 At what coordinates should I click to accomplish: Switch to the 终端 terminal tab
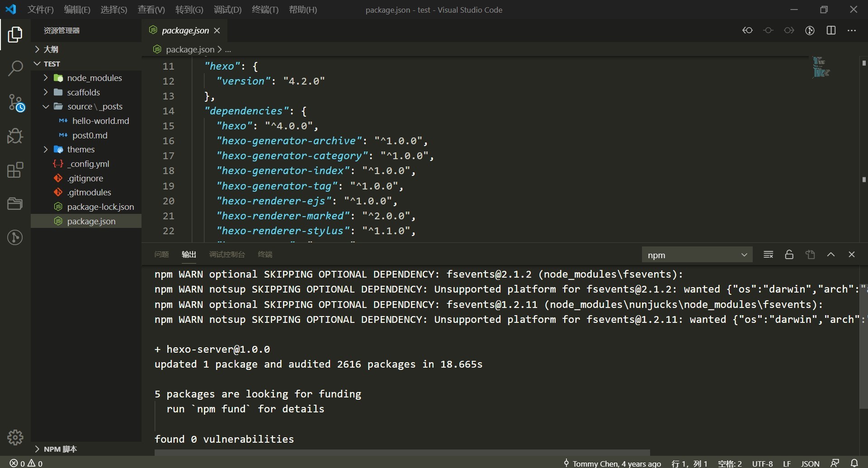pos(265,255)
